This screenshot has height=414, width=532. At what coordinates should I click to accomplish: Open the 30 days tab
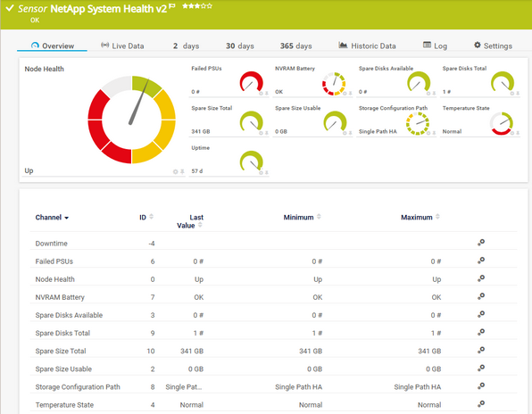tap(240, 46)
